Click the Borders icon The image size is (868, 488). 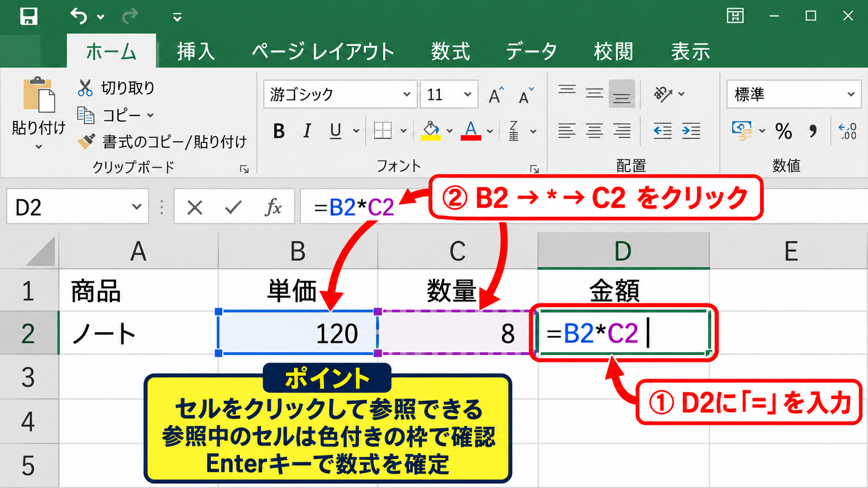click(383, 130)
